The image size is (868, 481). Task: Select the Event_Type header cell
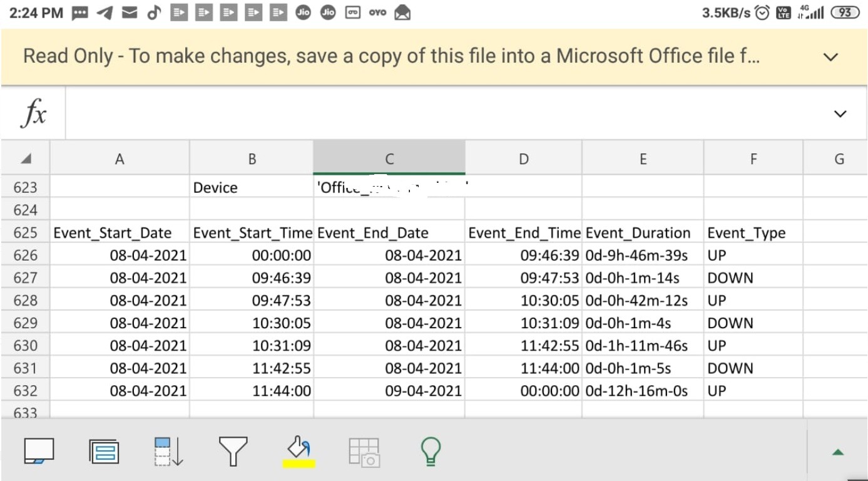[753, 232]
